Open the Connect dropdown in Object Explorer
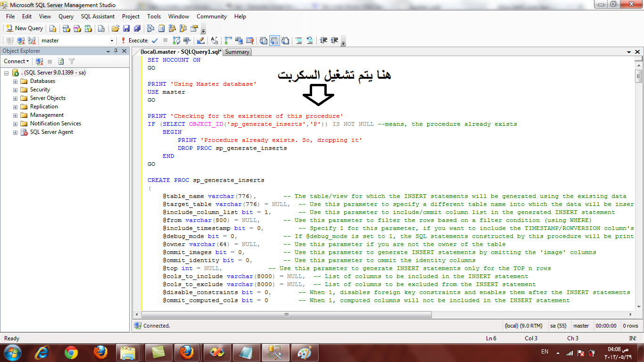The width and height of the screenshot is (644, 362). pyautogui.click(x=17, y=61)
